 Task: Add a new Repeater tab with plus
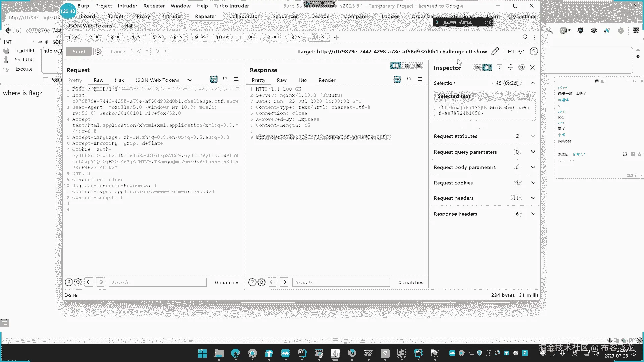point(337,37)
